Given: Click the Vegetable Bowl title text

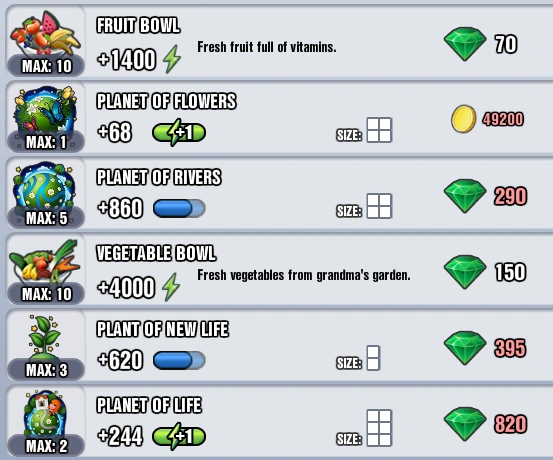Looking at the screenshot, I should (156, 253).
